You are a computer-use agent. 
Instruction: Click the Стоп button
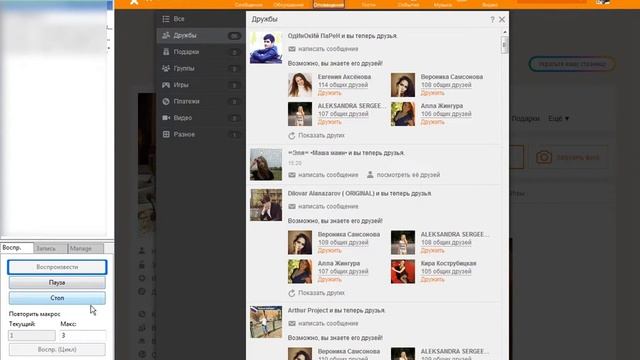pyautogui.click(x=57, y=298)
